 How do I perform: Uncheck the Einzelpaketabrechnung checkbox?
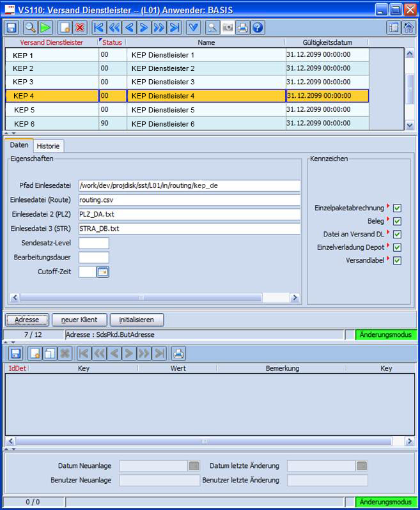[x=397, y=208]
